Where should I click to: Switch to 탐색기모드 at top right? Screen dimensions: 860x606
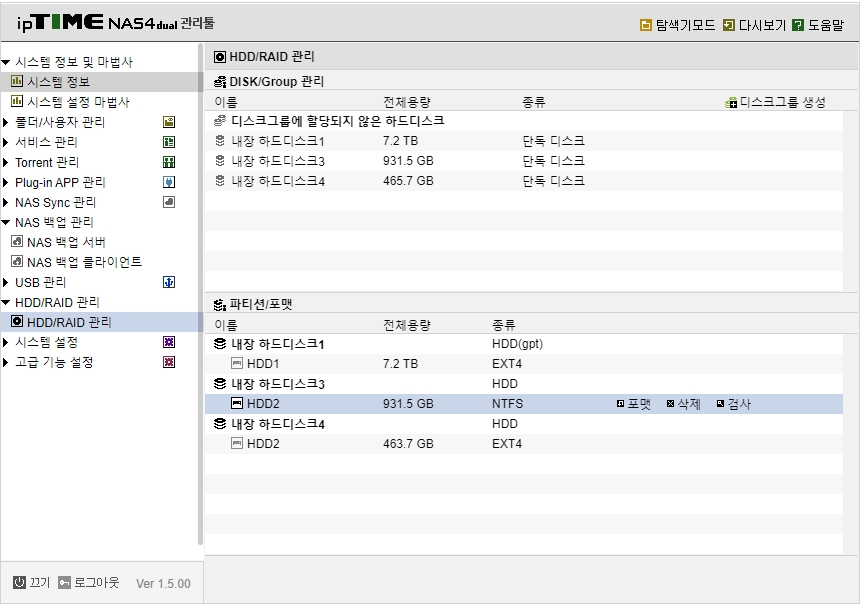(x=678, y=25)
